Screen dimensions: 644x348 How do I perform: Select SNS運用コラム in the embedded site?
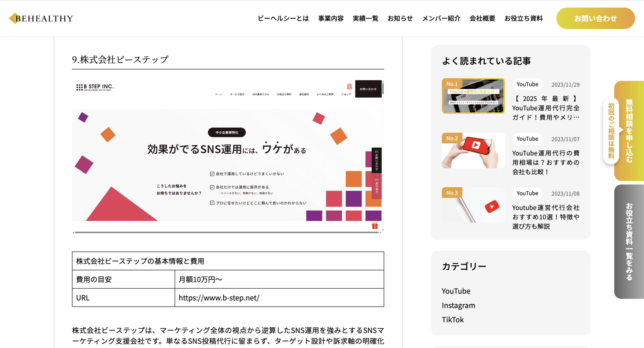[261, 94]
